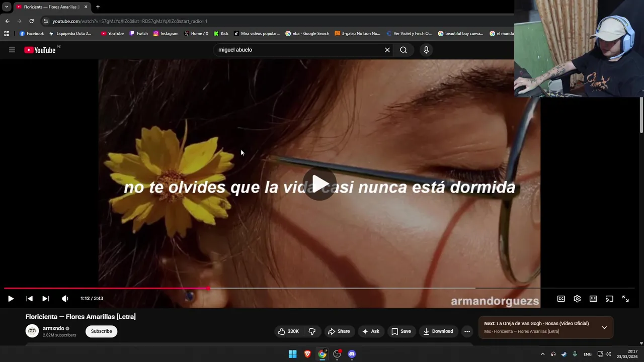Clear the search box text
The height and width of the screenshot is (362, 644).
[x=387, y=50]
